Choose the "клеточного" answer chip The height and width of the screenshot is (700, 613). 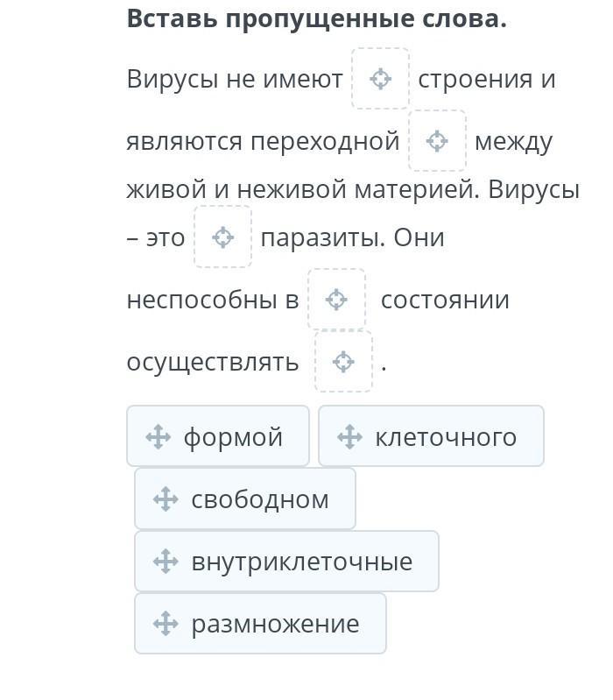click(x=445, y=436)
